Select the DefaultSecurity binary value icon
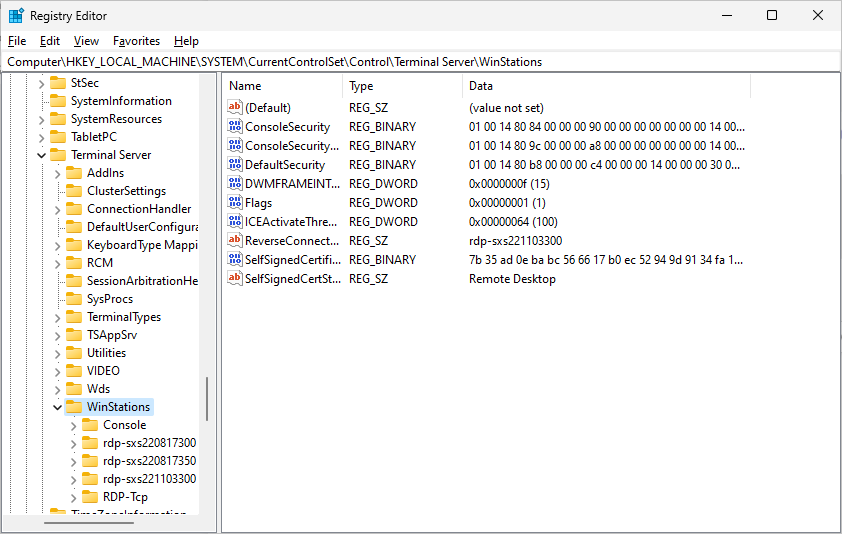 [235, 164]
